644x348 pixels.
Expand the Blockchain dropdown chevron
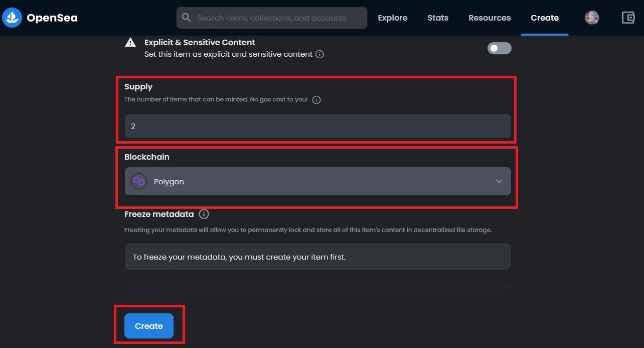click(x=499, y=181)
